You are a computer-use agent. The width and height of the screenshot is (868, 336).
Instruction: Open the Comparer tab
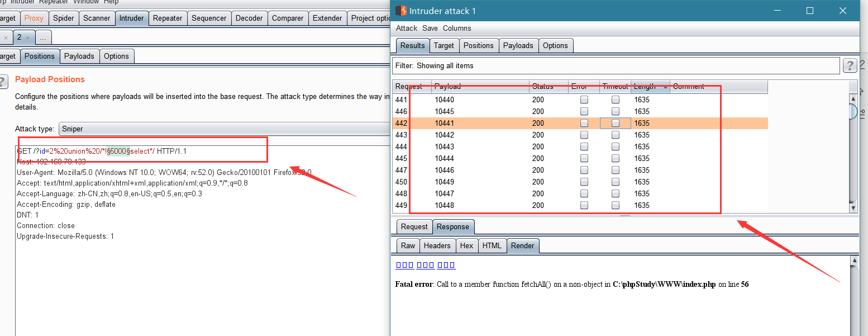tap(288, 18)
